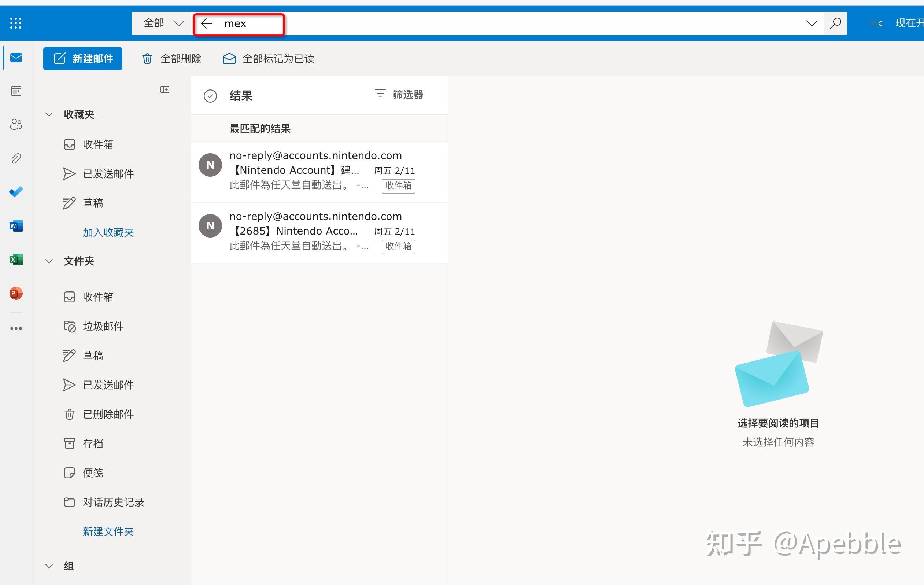This screenshot has height=585, width=924.
Task: Select all search results with the circle checkbox
Action: [210, 96]
